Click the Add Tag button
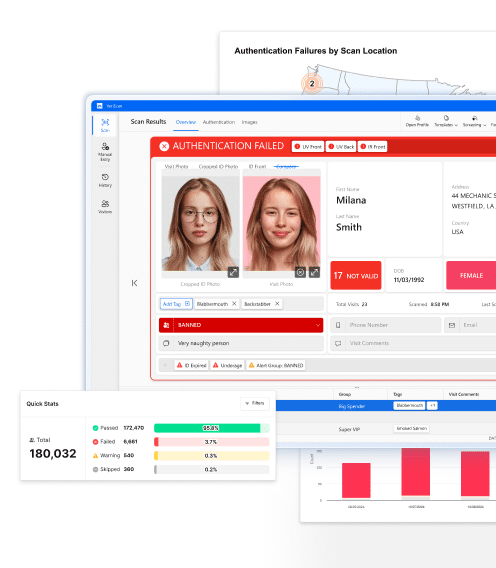This screenshot has height=568, width=496. coord(176,304)
